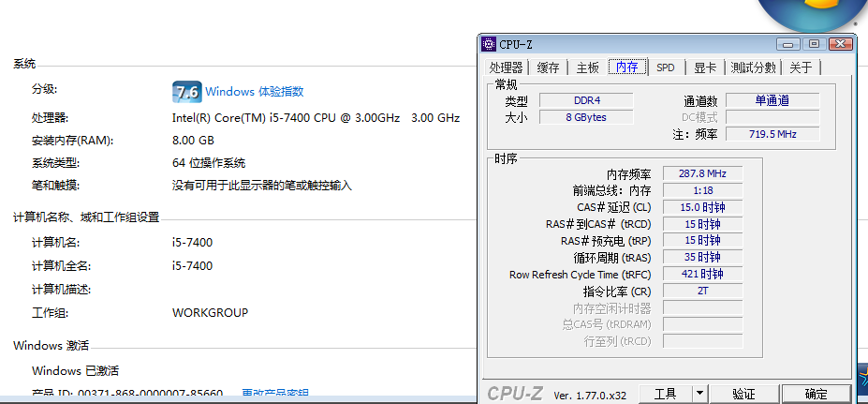Click the 719.5 MHz frequency field
This screenshot has width=868, height=404.
coord(772,133)
